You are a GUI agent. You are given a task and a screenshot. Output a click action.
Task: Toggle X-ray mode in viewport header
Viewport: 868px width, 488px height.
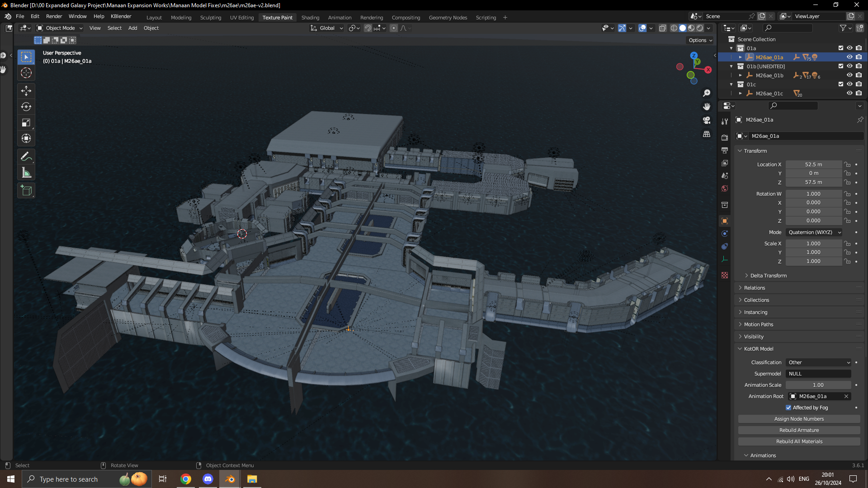662,28
